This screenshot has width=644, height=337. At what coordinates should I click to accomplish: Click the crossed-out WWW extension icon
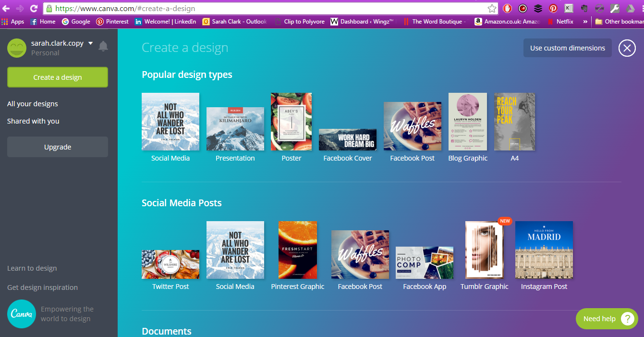pyautogui.click(x=599, y=8)
